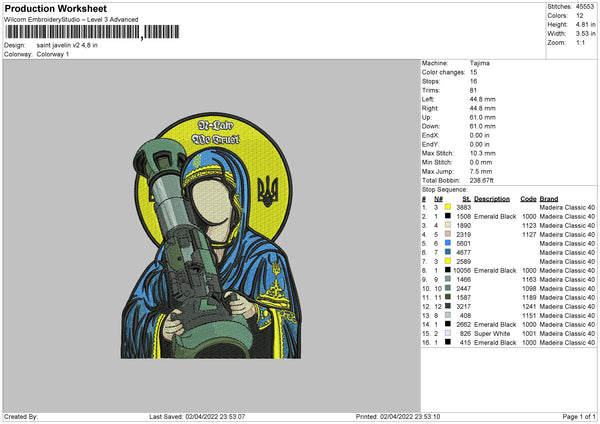Click the "Super White" description in row 15
The image size is (600, 424).
click(x=492, y=334)
